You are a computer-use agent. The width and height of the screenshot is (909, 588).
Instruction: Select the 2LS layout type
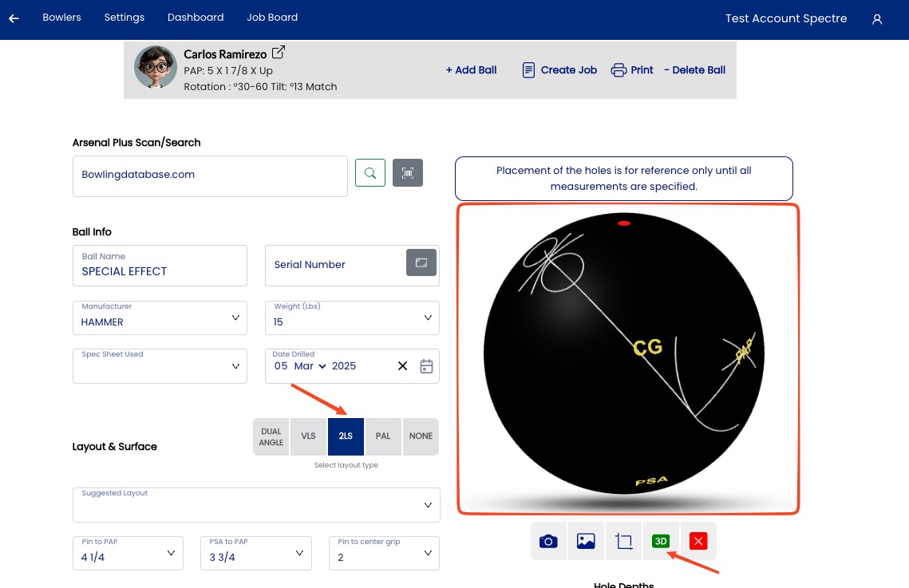pos(346,436)
